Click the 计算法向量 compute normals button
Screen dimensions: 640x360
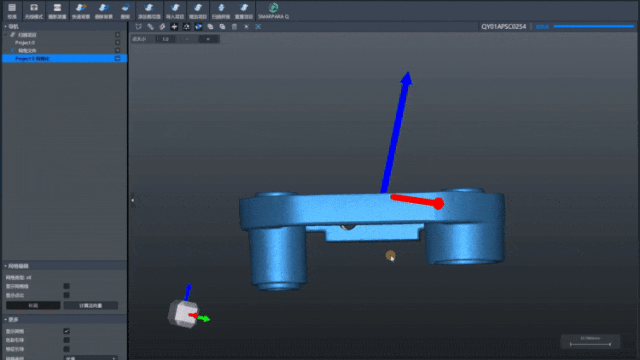coord(91,305)
